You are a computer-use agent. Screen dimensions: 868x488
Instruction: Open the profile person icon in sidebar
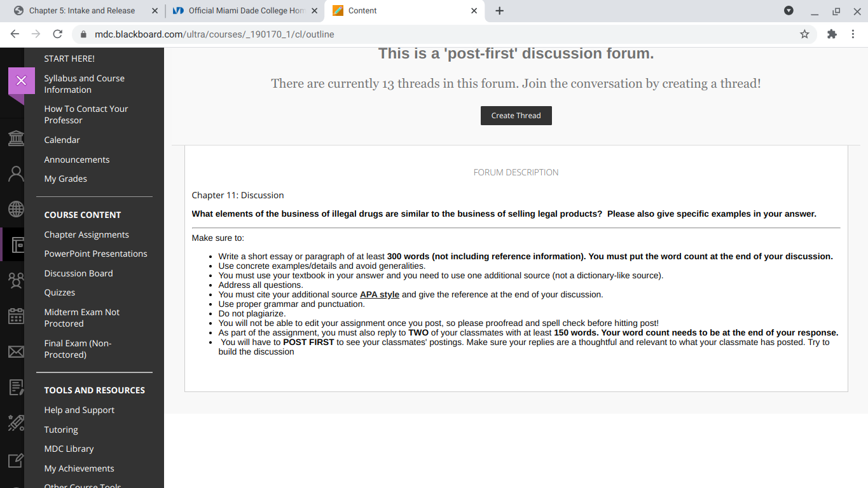[x=15, y=173]
